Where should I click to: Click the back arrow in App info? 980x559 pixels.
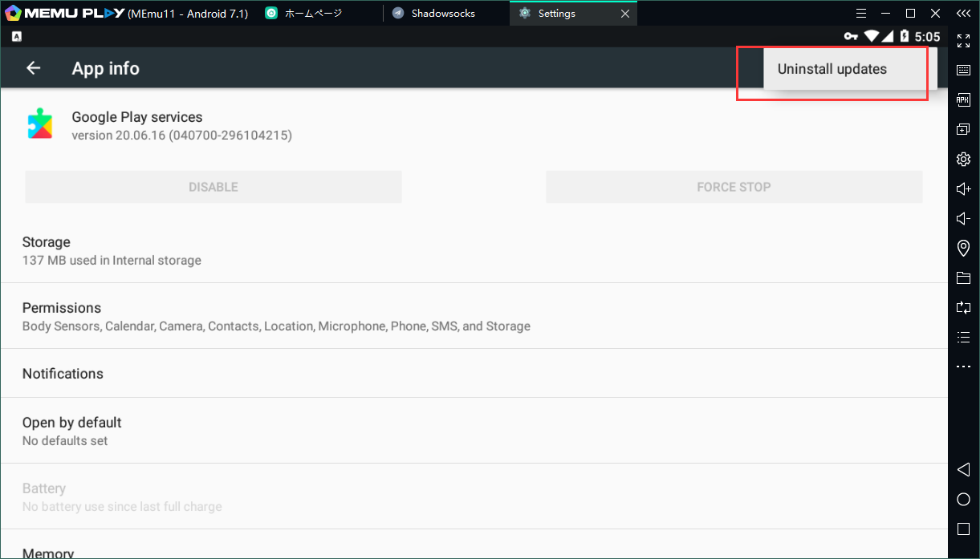33,68
